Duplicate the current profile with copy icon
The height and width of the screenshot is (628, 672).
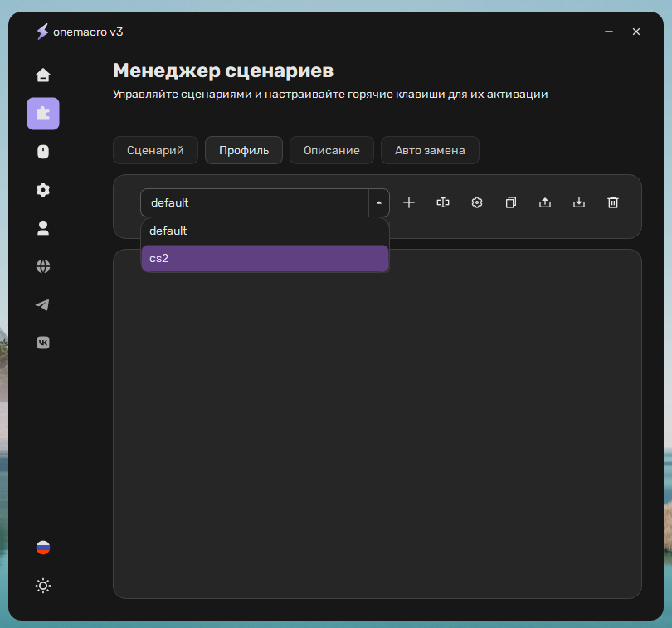(511, 202)
